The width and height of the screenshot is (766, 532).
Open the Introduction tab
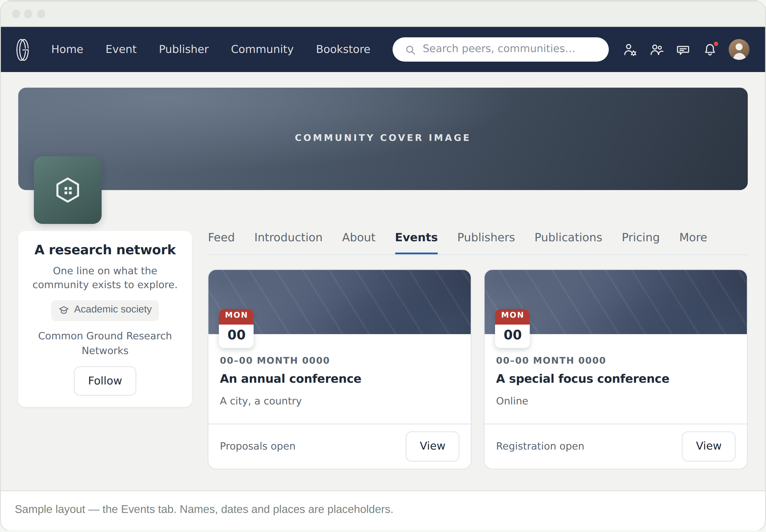click(288, 237)
